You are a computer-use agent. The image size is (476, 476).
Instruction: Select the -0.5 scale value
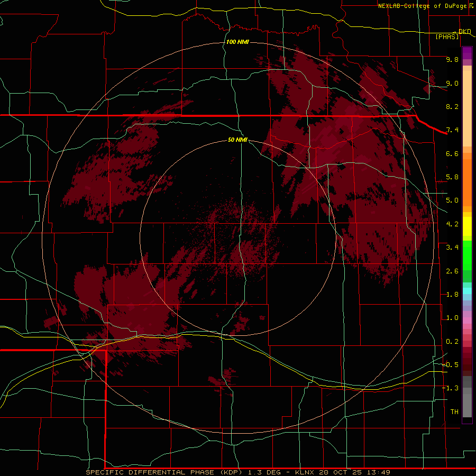(x=450, y=365)
